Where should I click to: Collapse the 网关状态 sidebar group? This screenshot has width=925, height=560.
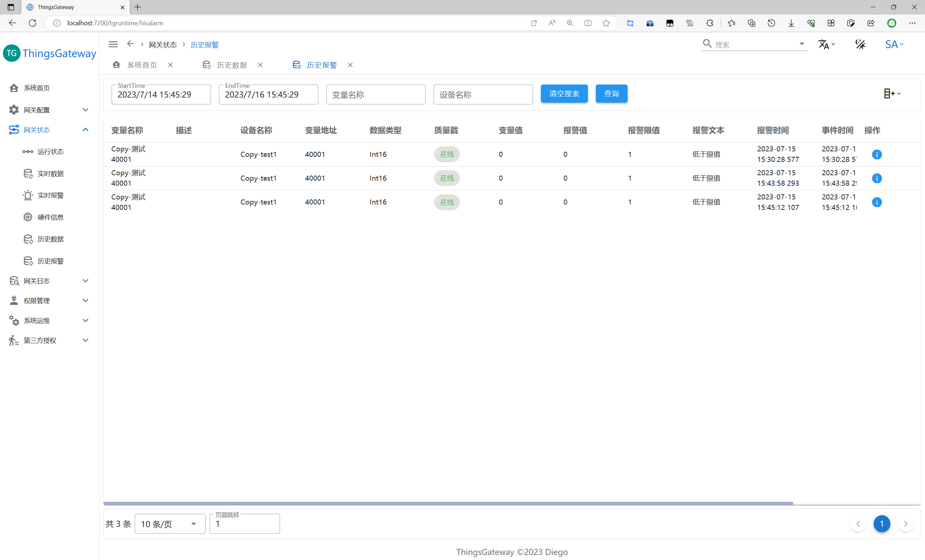point(85,130)
